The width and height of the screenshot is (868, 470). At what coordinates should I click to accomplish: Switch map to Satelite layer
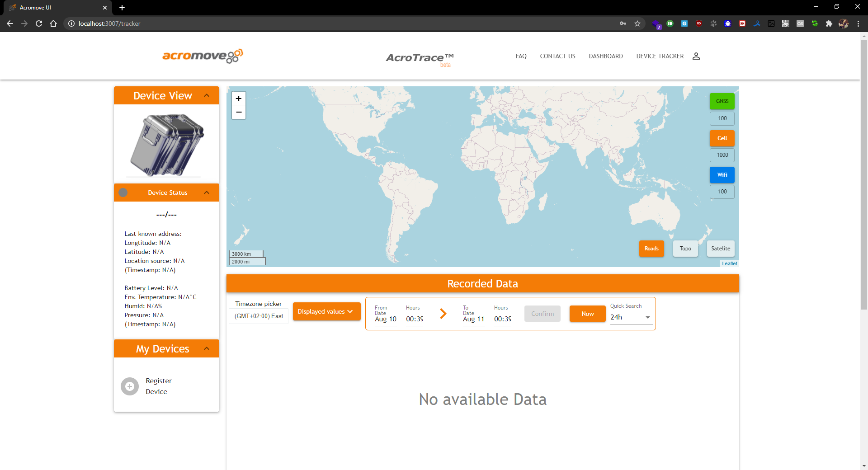(720, 249)
